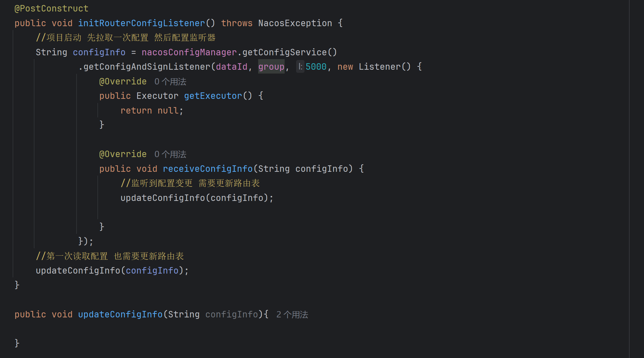Click the '0 个用法' hint above receiveConfigInfo
This screenshot has width=644, height=358.
(170, 154)
